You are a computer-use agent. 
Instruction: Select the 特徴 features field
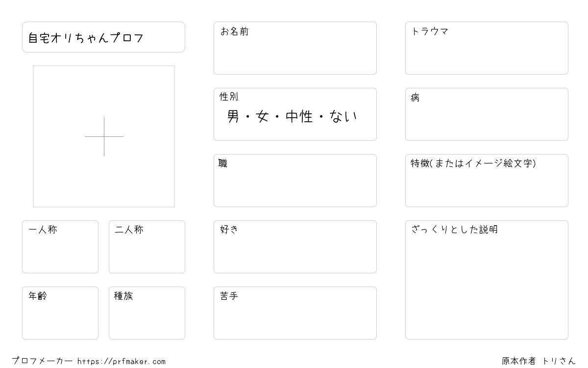point(487,181)
